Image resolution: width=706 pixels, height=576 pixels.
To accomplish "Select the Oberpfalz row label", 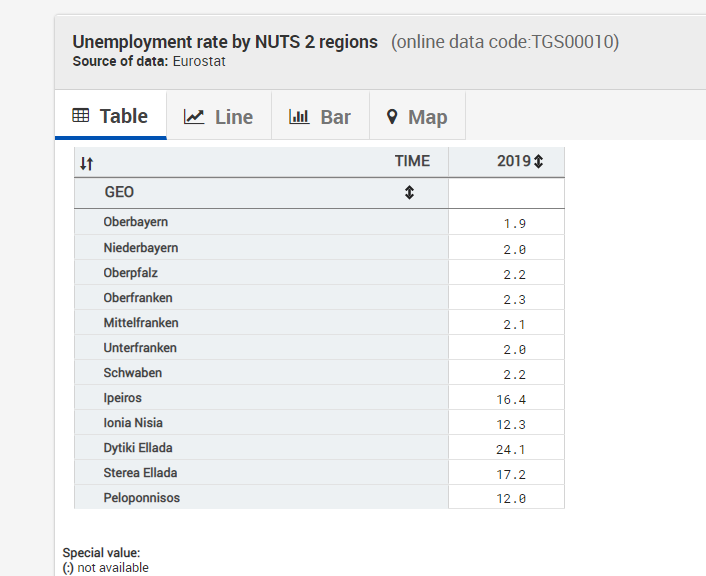I will click(x=131, y=273).
